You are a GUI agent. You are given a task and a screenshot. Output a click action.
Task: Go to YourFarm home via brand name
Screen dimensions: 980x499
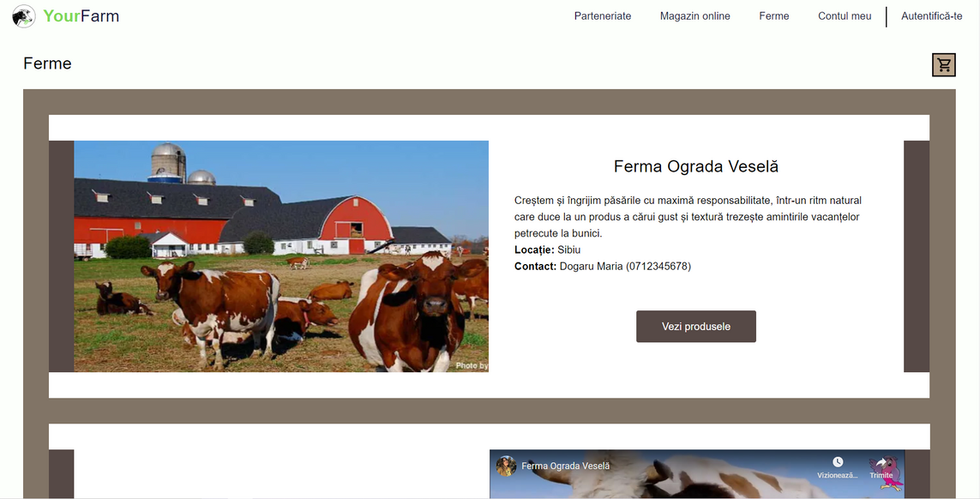tap(81, 16)
